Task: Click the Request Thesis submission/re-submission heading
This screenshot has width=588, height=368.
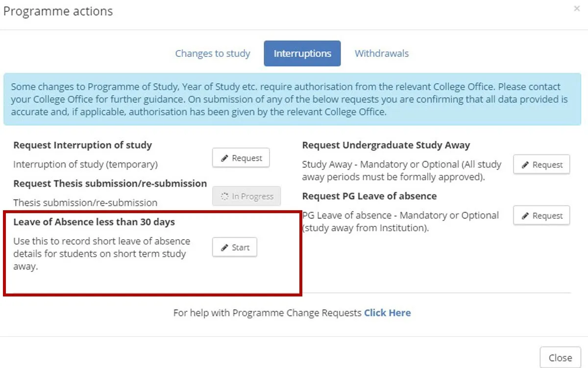Action: (110, 184)
